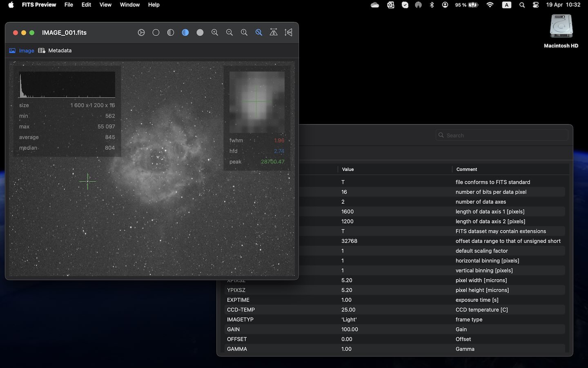Select the GAIN value 100.00
Image resolution: width=588 pixels, height=368 pixels.
pos(350,329)
